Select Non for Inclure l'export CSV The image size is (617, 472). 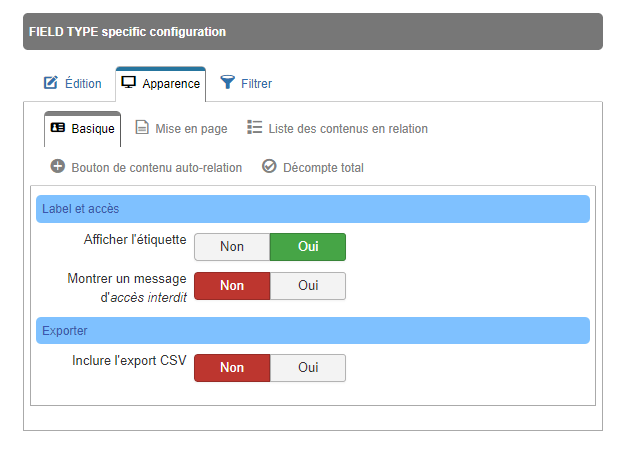(232, 368)
